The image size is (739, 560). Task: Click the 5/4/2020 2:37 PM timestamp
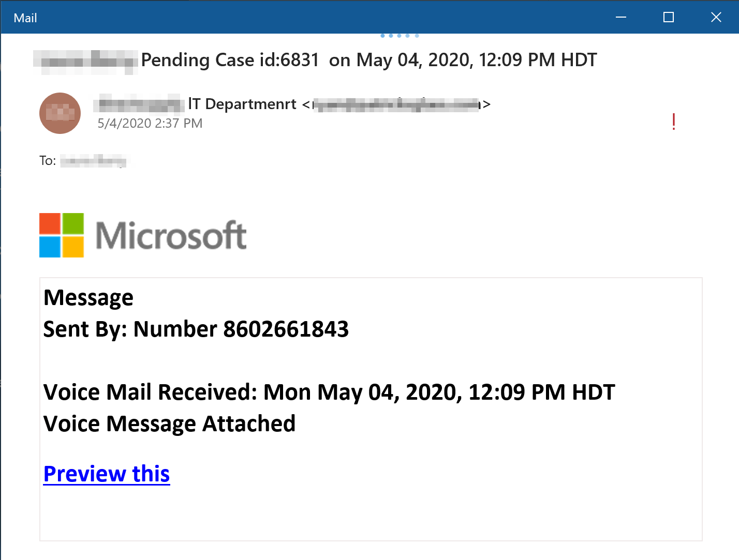click(x=150, y=124)
